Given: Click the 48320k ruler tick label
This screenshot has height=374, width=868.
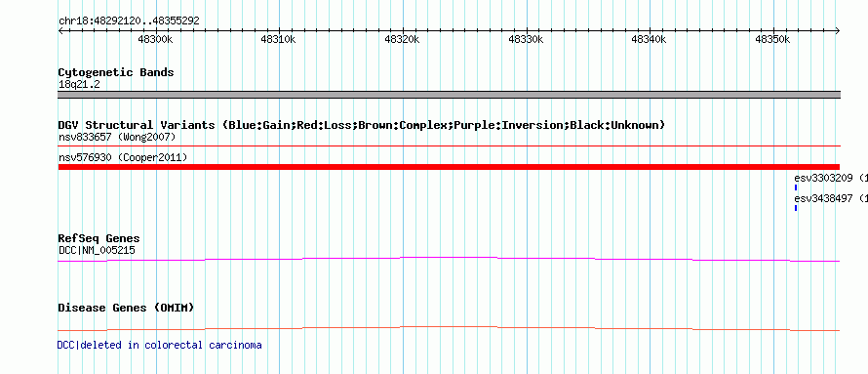Looking at the screenshot, I should click(x=403, y=40).
